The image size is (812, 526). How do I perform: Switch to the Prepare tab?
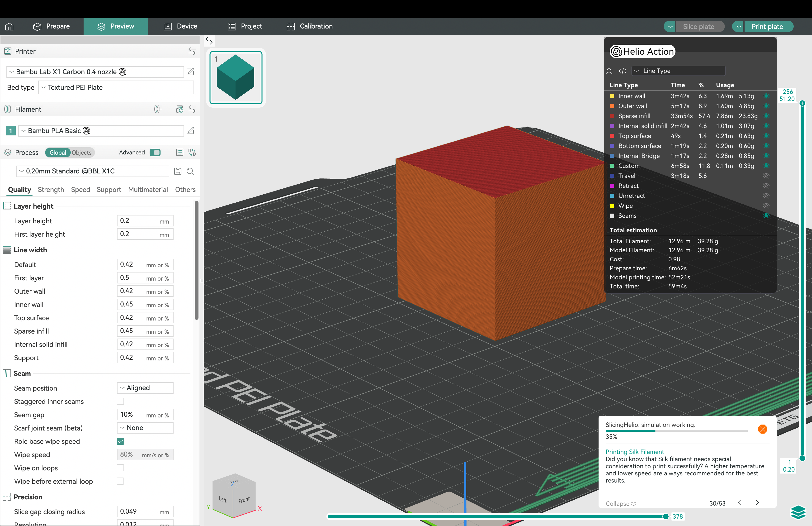pyautogui.click(x=51, y=26)
